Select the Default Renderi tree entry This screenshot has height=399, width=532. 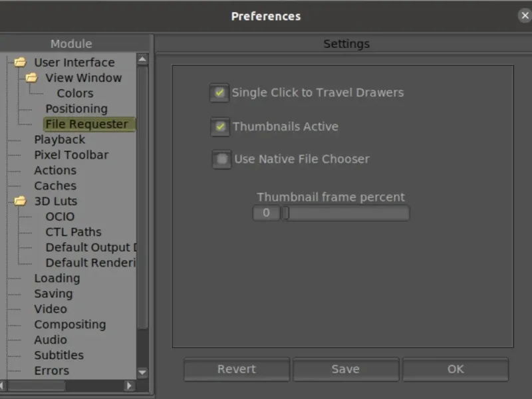[x=90, y=263]
